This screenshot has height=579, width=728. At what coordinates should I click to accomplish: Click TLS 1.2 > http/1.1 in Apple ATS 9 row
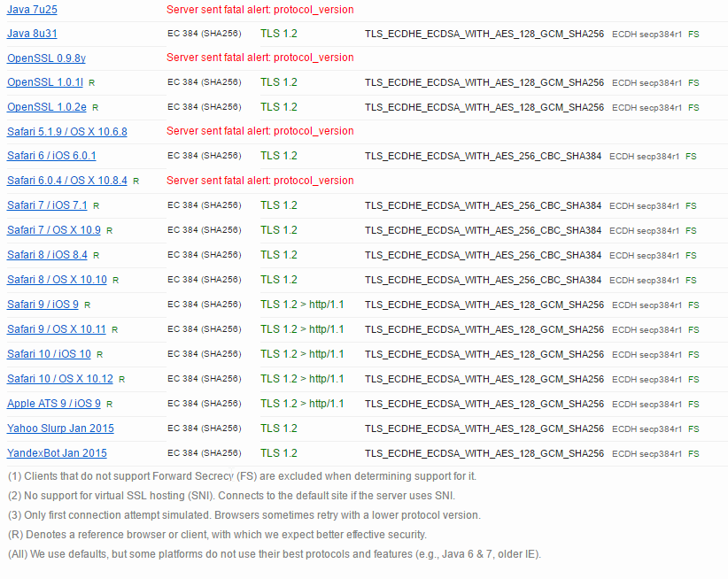[302, 404]
